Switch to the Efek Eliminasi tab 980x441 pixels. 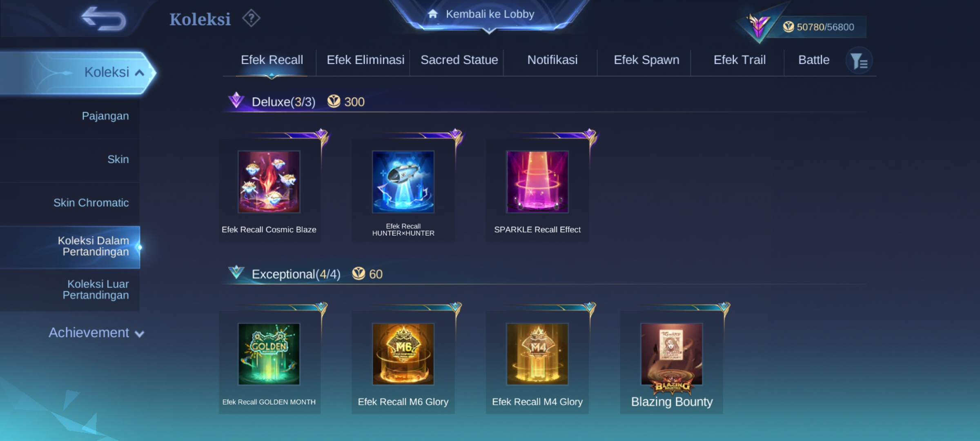(x=365, y=60)
